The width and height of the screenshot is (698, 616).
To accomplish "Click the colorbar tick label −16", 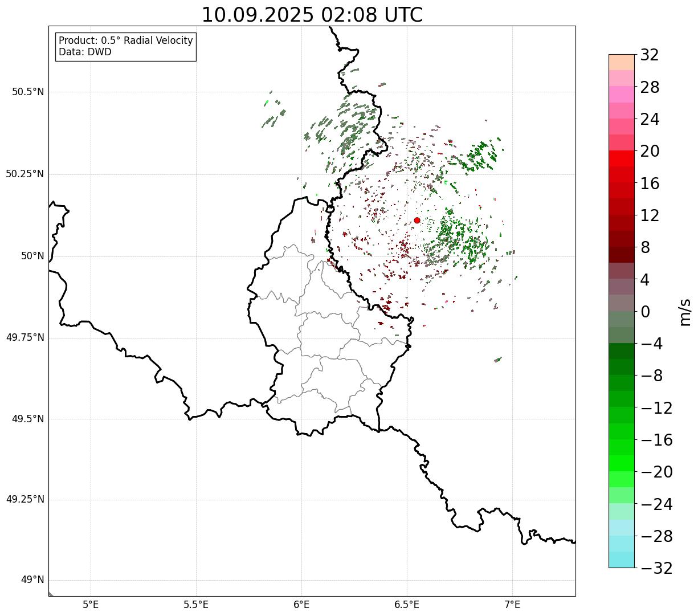I will (656, 440).
